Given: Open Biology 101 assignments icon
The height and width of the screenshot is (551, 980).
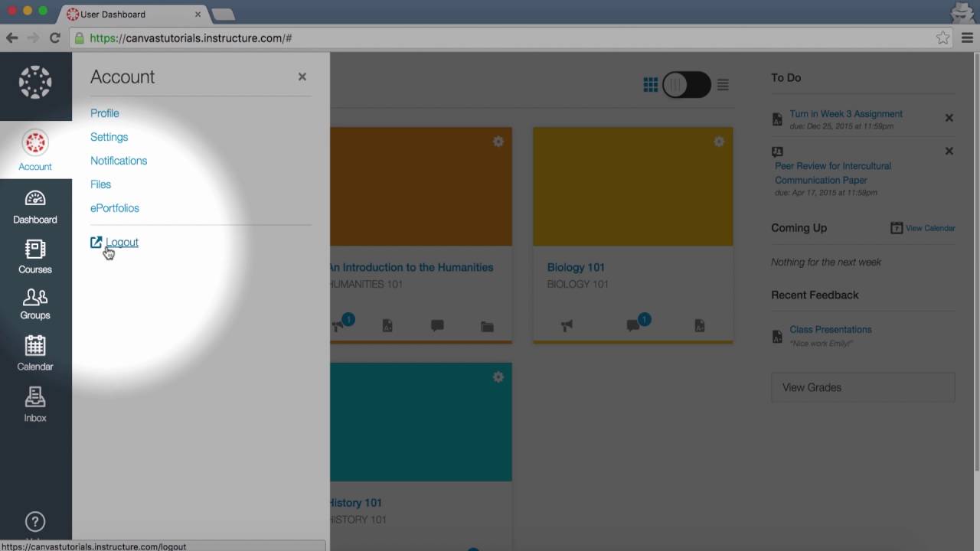Looking at the screenshot, I should (700, 325).
